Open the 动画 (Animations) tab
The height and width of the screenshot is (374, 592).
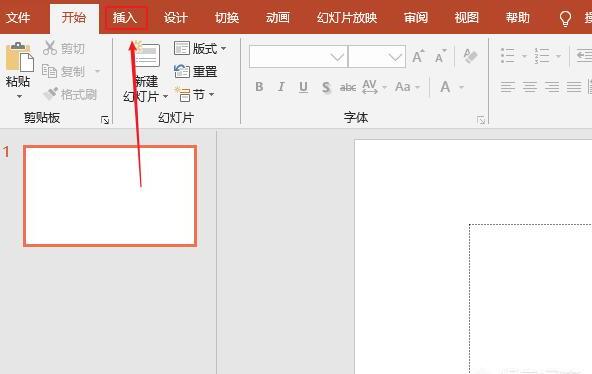click(x=278, y=18)
